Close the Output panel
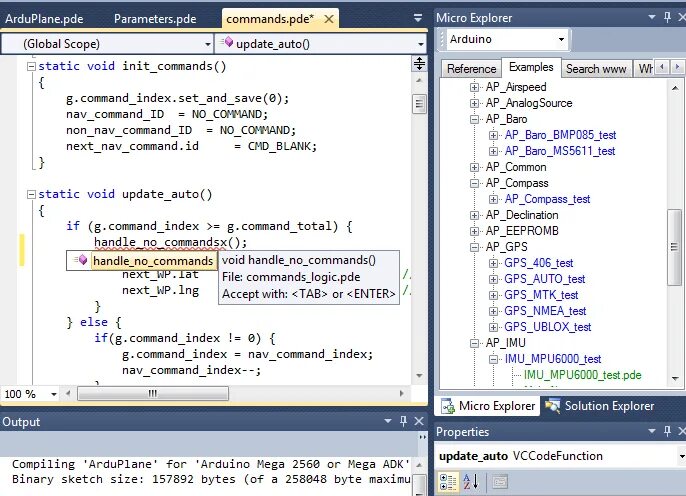This screenshot has height=496, width=686. pos(419,421)
